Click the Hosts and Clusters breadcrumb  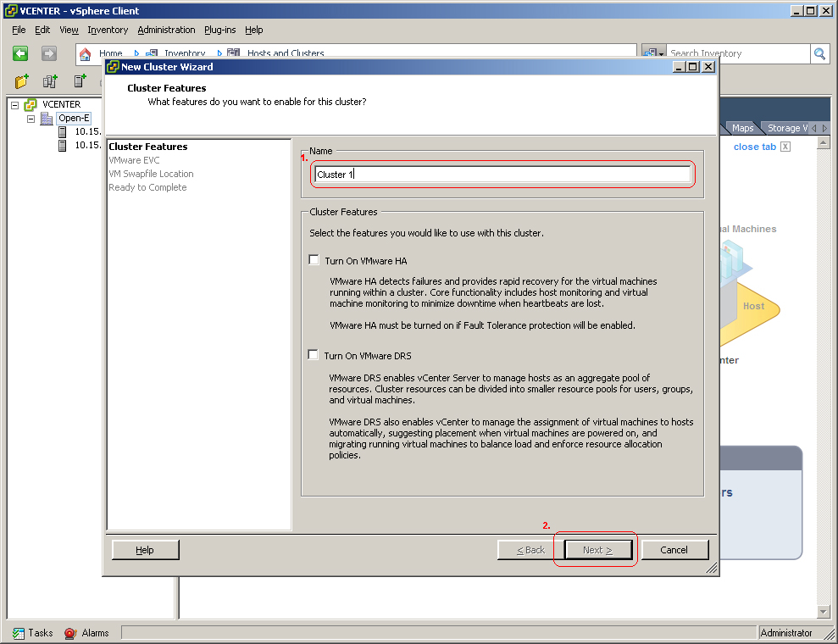tap(286, 53)
